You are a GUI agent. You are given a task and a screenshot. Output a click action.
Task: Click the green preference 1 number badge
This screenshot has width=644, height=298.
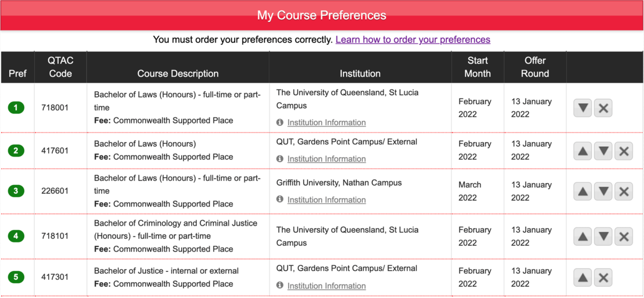[x=16, y=108]
